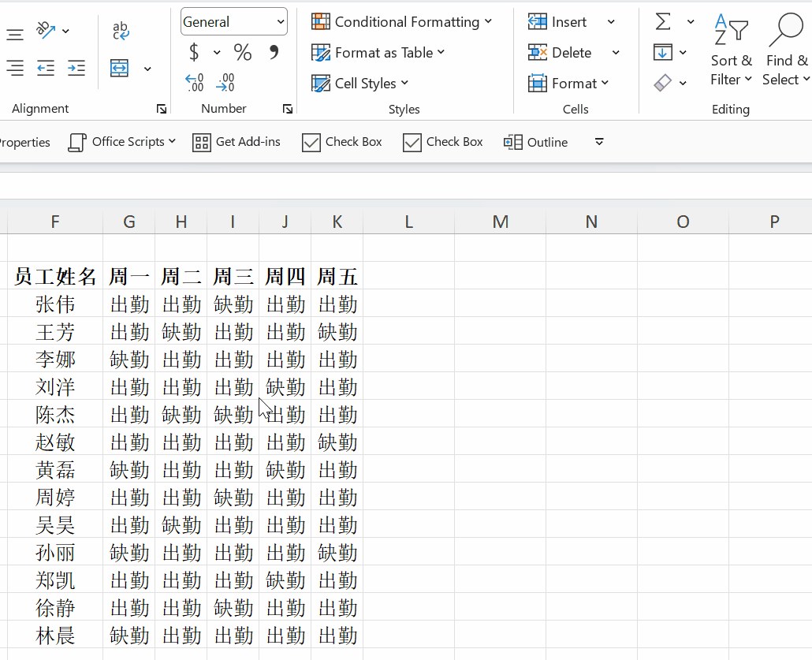
Task: Click the Outline button
Action: pos(536,142)
